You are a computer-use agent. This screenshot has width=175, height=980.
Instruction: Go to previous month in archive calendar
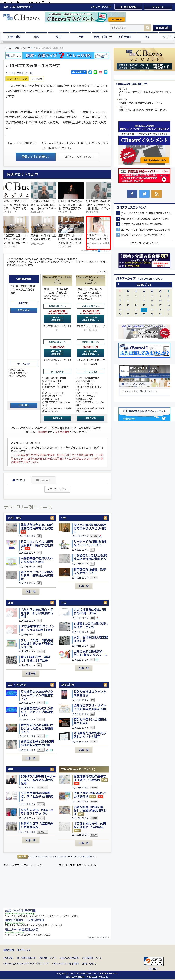click(118, 284)
